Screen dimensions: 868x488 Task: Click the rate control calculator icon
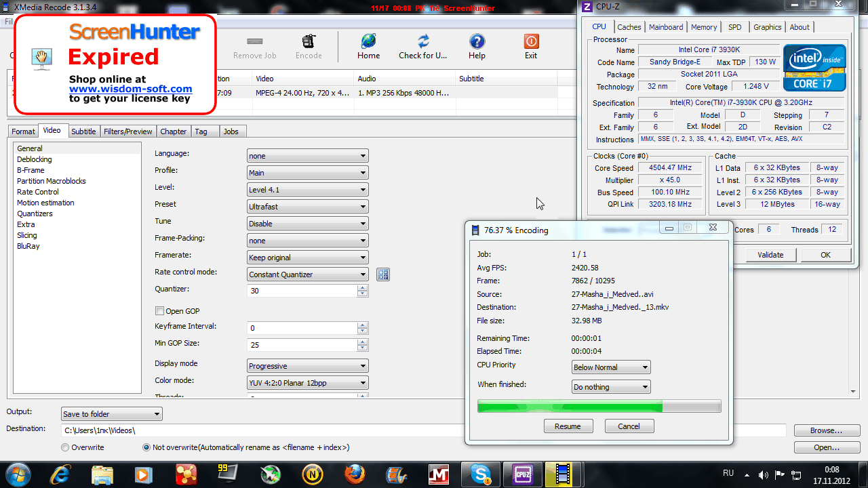tap(383, 274)
